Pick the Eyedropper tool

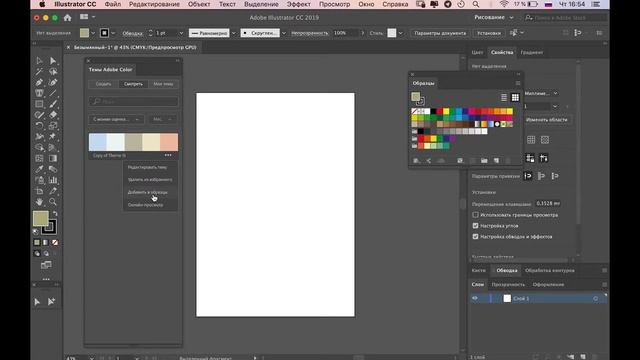click(39, 169)
